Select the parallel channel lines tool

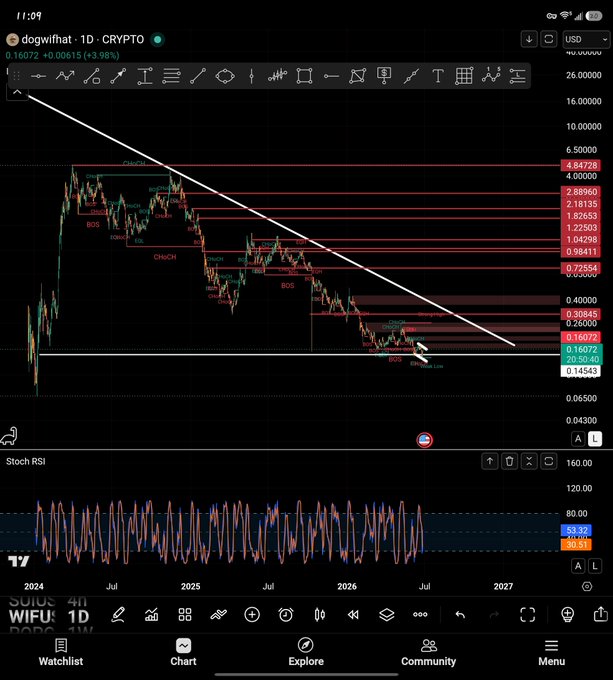pyautogui.click(x=518, y=76)
